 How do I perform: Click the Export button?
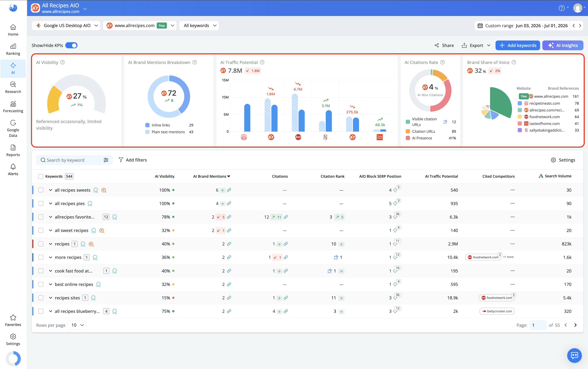point(476,45)
